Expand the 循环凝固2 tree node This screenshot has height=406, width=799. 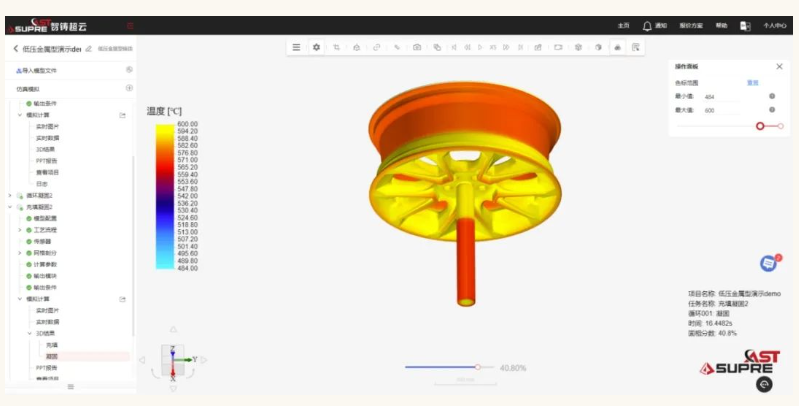point(10,195)
